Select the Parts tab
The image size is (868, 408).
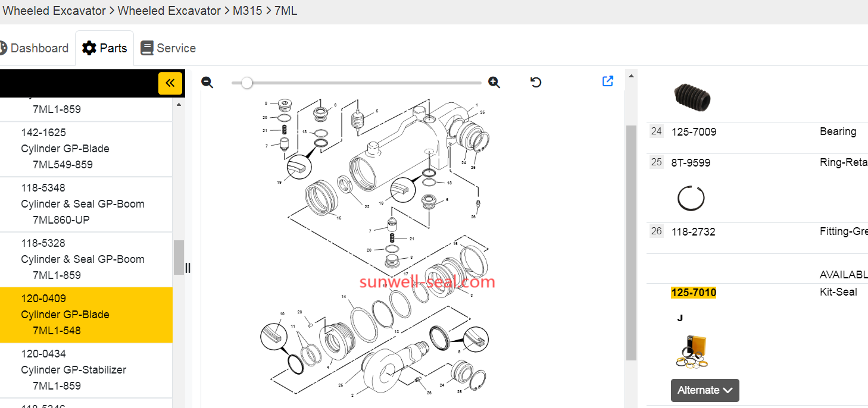105,48
